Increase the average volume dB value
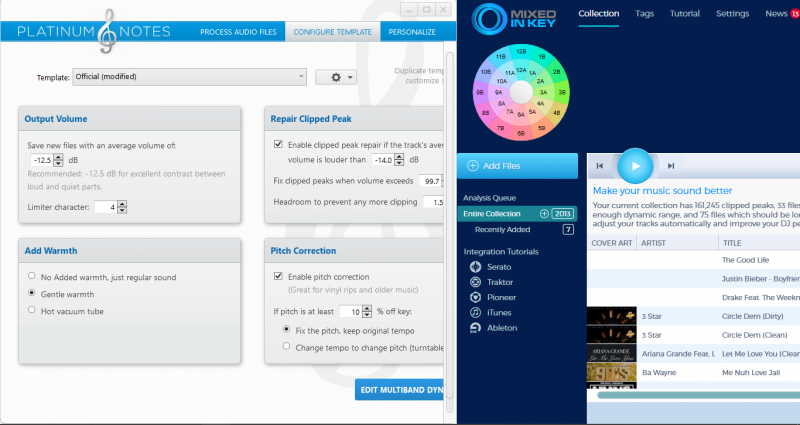This screenshot has width=800, height=425. [58, 157]
